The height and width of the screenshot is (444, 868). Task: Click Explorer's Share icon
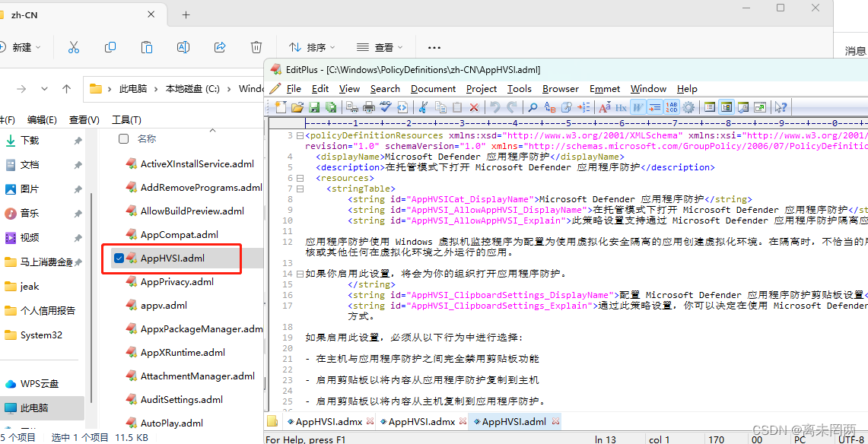click(220, 48)
